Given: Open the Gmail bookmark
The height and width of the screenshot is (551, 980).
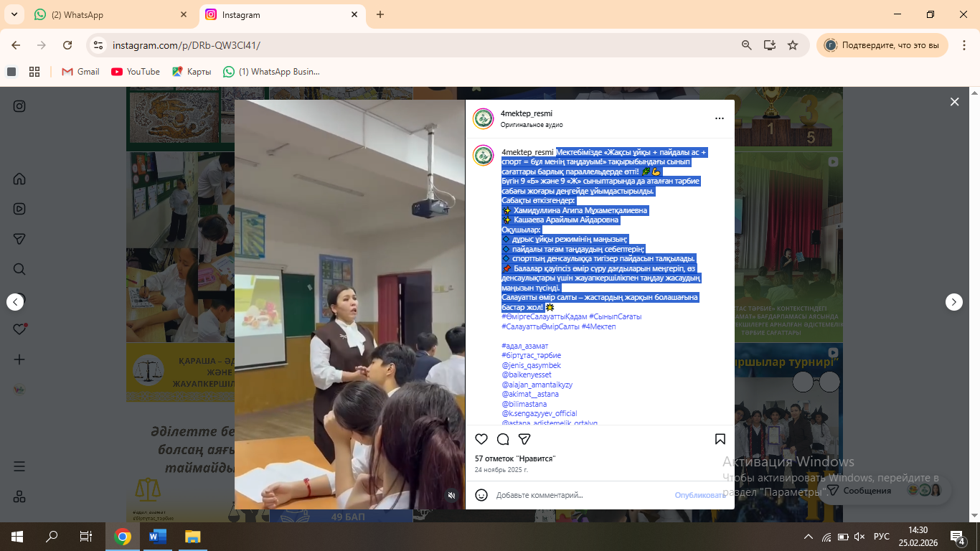Looking at the screenshot, I should click(80, 72).
